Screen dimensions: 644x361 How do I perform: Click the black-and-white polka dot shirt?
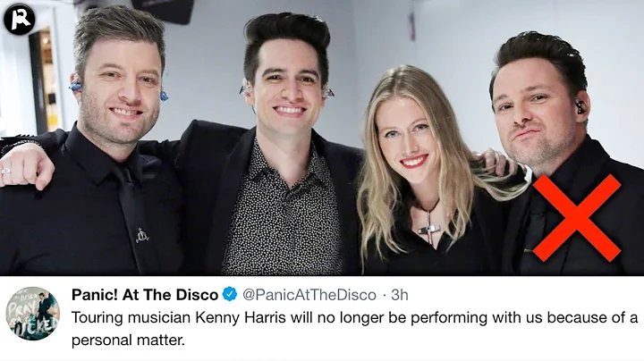(283, 214)
